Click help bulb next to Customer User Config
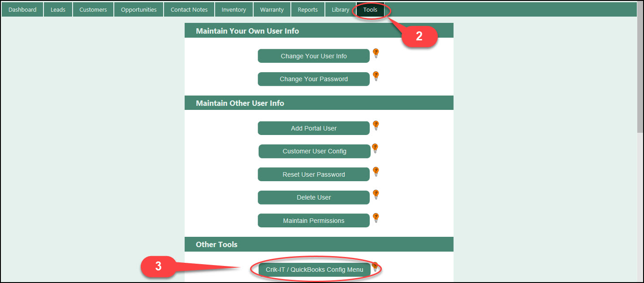 click(375, 149)
